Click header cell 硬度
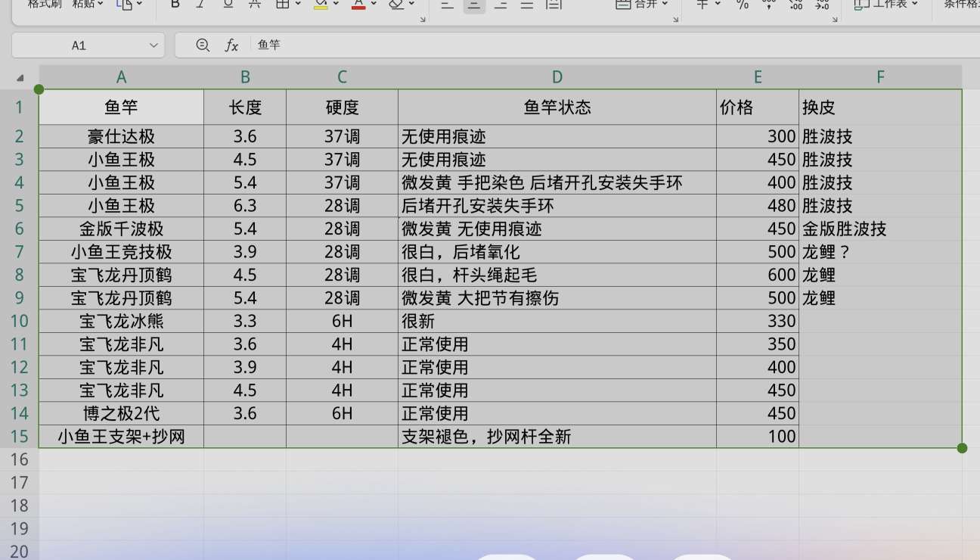Image resolution: width=980 pixels, height=560 pixels. (342, 107)
